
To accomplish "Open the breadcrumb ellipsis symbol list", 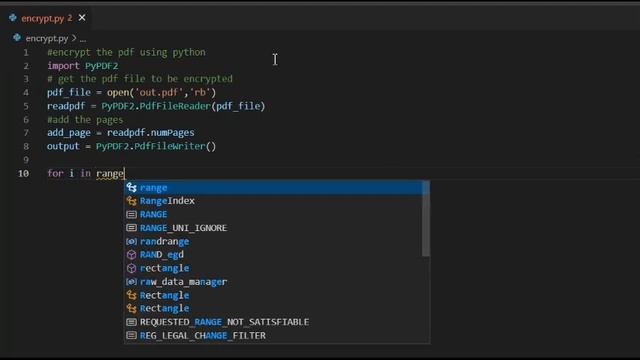I will [x=83, y=39].
